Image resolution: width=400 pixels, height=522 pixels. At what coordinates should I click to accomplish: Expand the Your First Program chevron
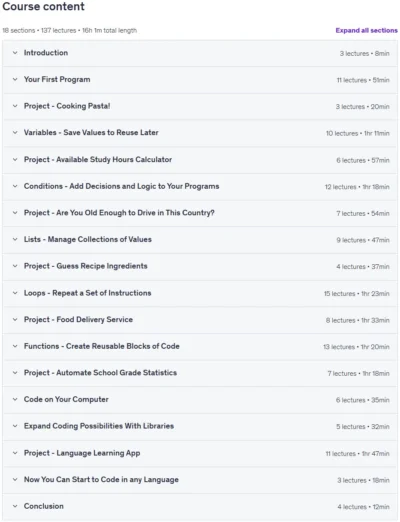pos(15,79)
